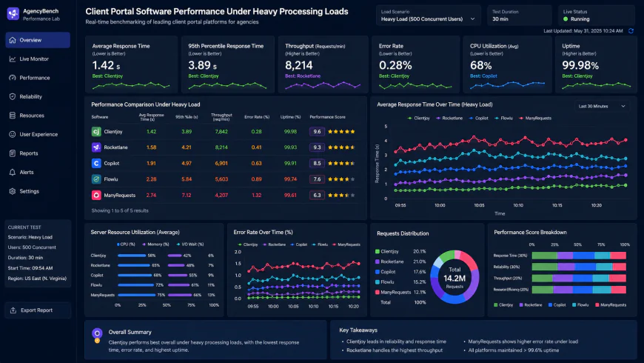Click 'Showing 1 to 5 of 5 results'
This screenshot has width=644, height=363.
pyautogui.click(x=120, y=210)
